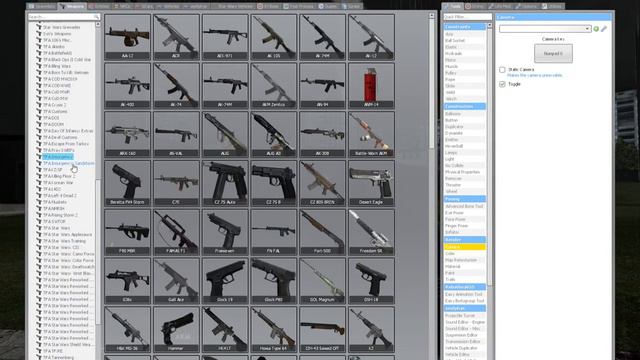Choose the HK417 rifle icon
640x360 pixels.
pos(225,330)
